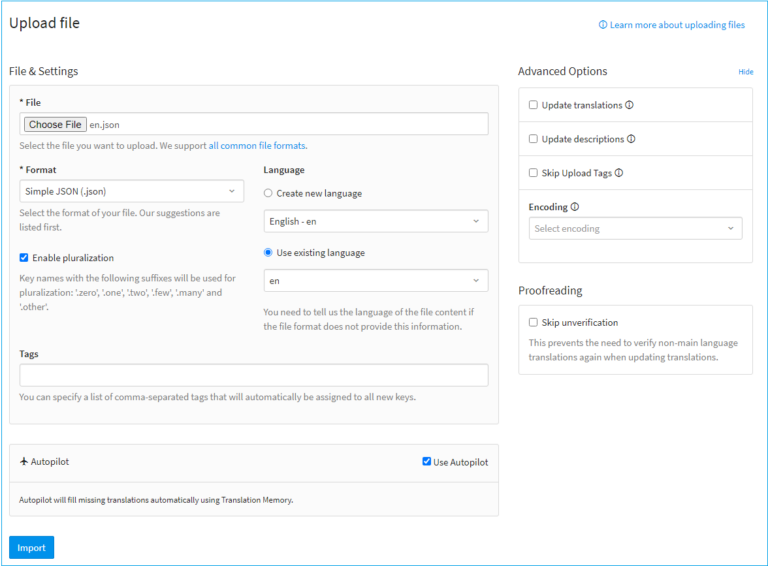Check the Skip unverification box

533,323
